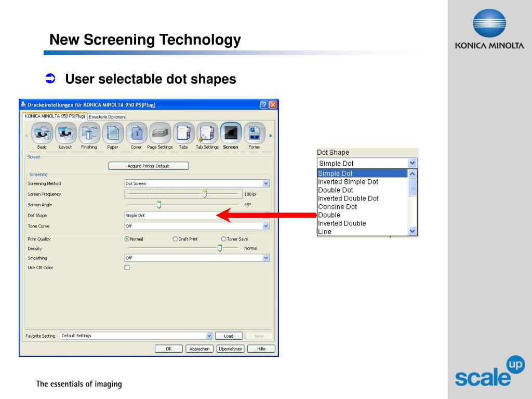Image resolution: width=532 pixels, height=399 pixels.
Task: Show previous icons with left chevron
Action: 26,136
